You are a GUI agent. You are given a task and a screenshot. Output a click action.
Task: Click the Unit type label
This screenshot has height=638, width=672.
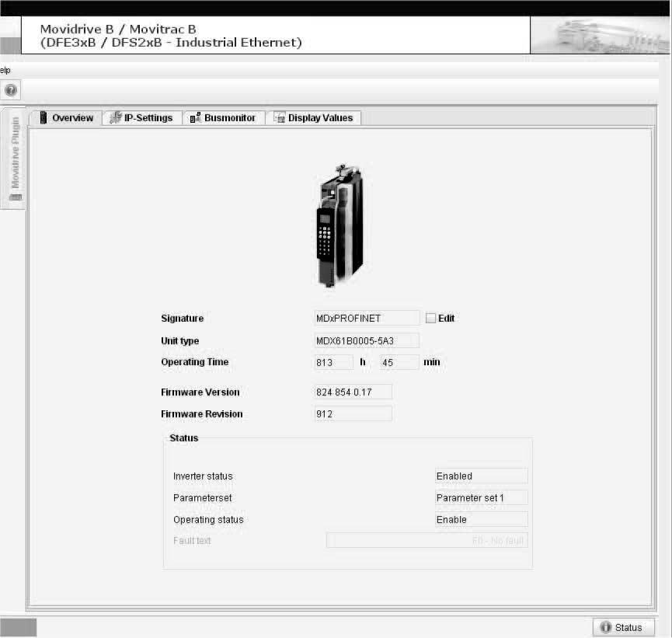(x=180, y=341)
